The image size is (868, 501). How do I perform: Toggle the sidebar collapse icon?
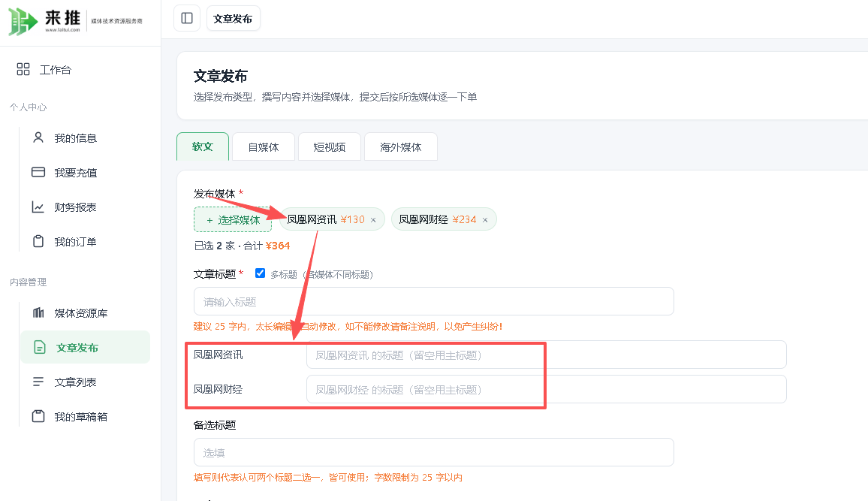tap(187, 18)
